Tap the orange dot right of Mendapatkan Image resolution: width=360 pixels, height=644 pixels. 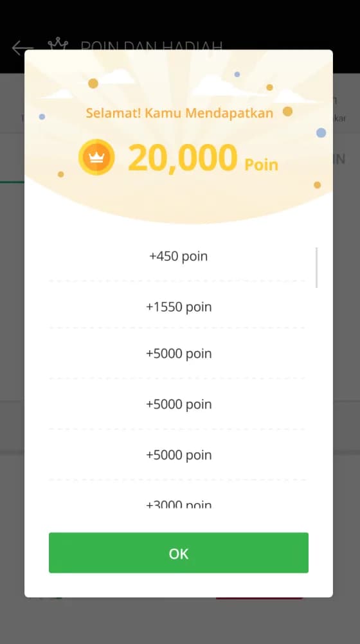287,111
